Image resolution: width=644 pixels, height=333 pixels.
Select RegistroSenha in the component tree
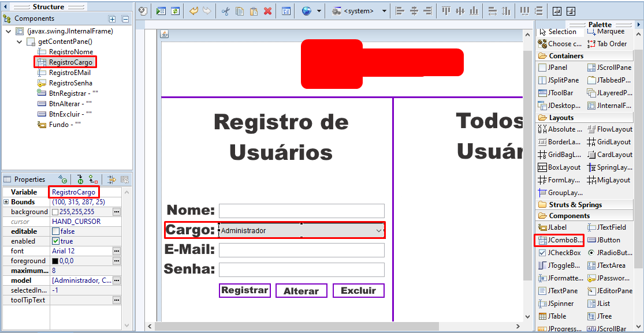pyautogui.click(x=65, y=83)
